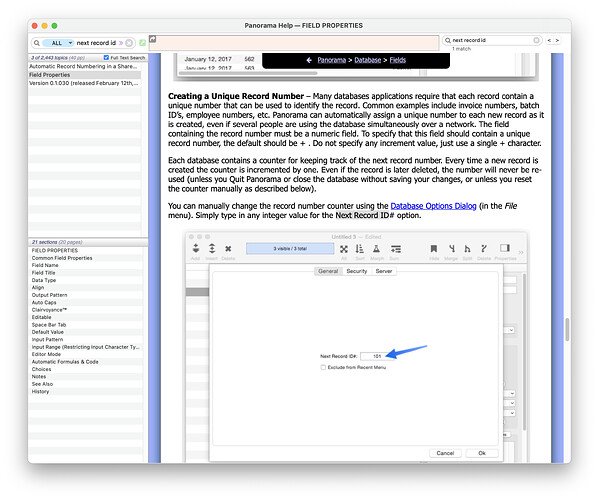Go to the next match with the > button

pyautogui.click(x=557, y=40)
